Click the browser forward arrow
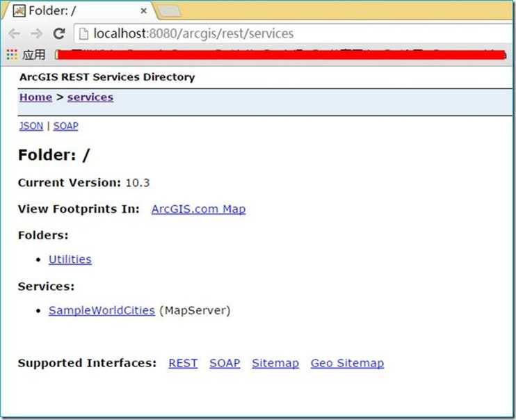The image size is (516, 420). (x=36, y=33)
